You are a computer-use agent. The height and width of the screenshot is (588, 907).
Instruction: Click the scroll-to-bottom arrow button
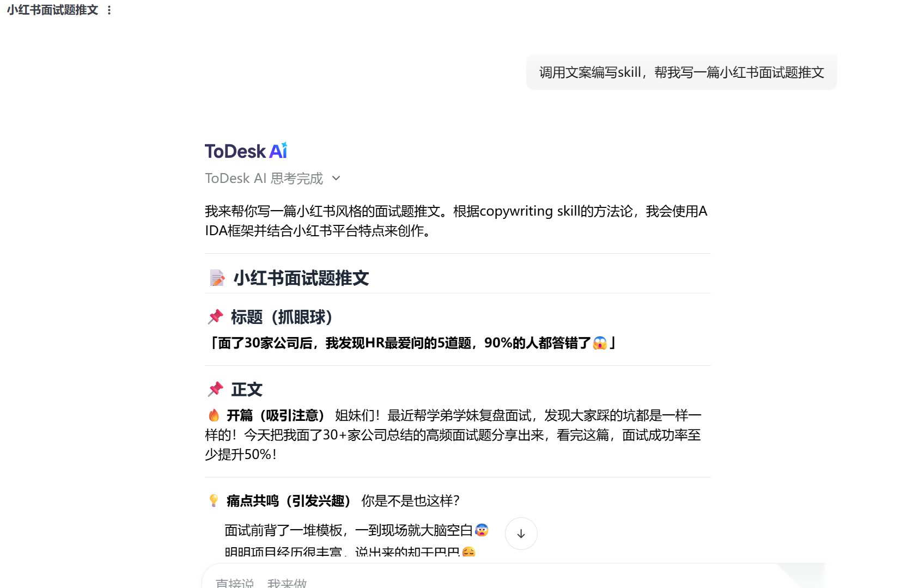click(x=521, y=534)
